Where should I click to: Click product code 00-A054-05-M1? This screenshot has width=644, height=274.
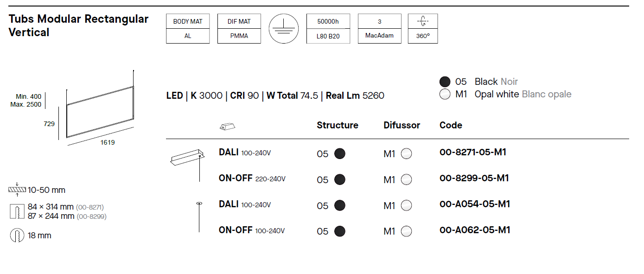(x=475, y=204)
